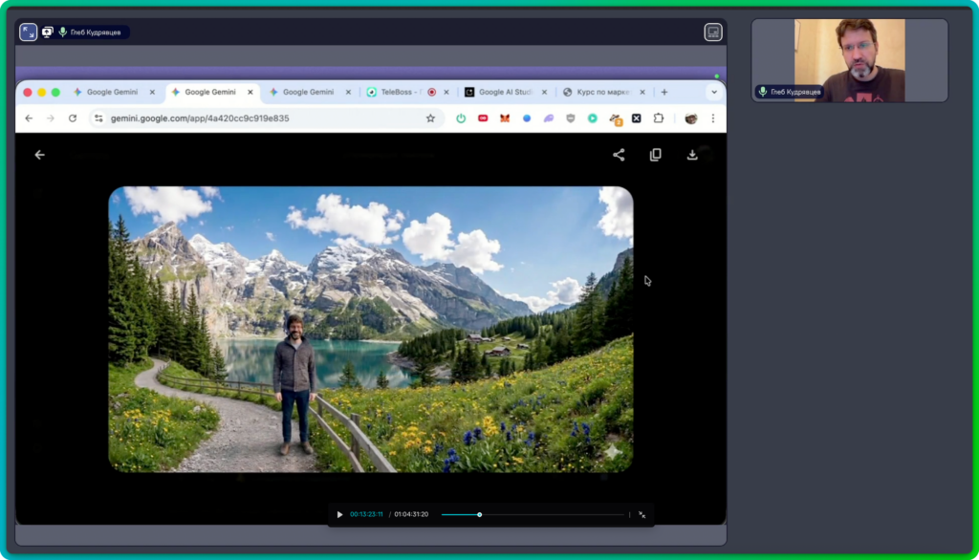
Task: Click the browser back arrow
Action: point(29,118)
